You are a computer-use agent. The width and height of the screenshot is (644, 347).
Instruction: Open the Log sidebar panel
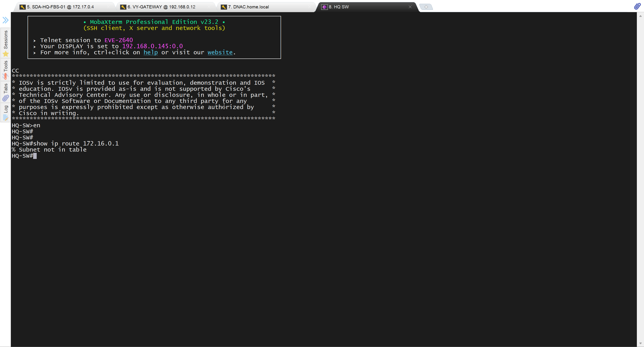pos(5,113)
